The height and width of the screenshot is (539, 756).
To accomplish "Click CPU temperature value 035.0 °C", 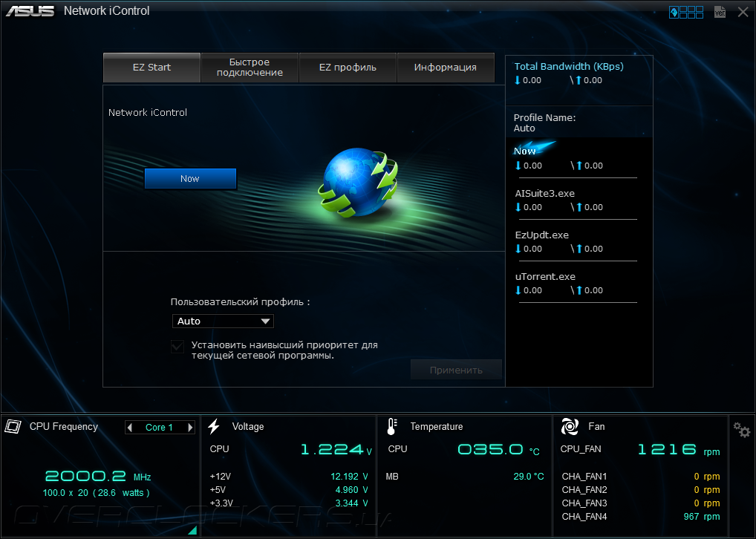I will point(498,449).
